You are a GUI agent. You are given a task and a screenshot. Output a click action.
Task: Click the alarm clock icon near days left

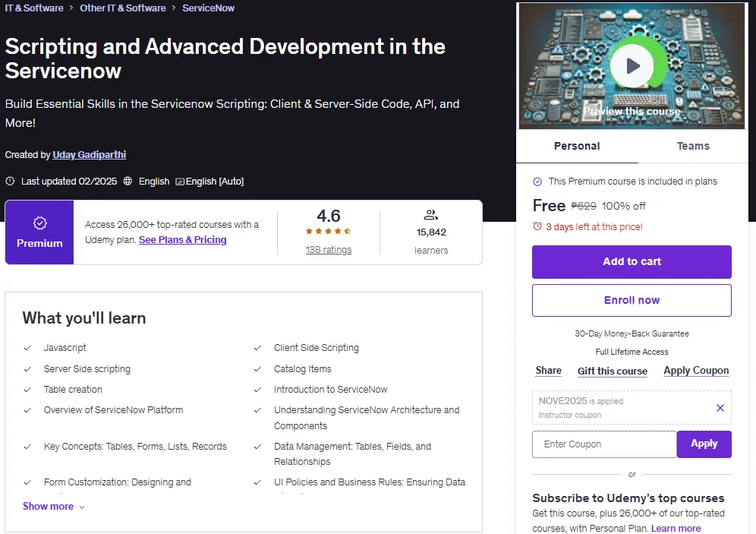coord(537,226)
